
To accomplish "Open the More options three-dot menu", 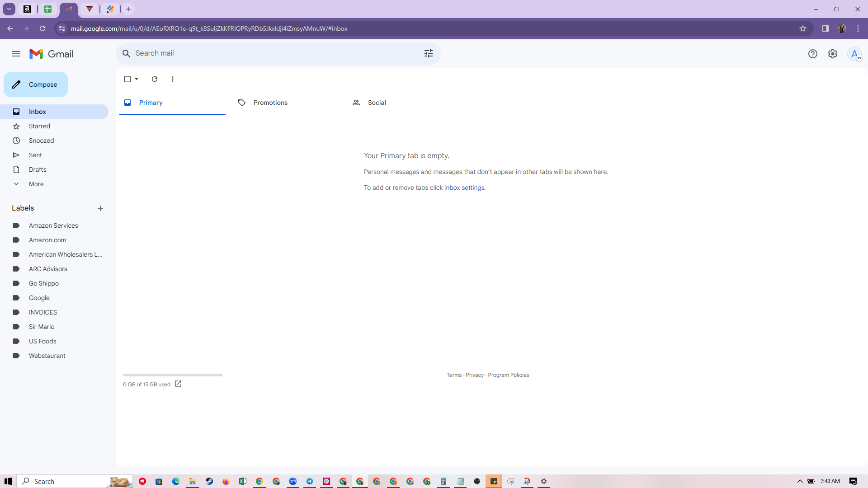I will (x=173, y=79).
